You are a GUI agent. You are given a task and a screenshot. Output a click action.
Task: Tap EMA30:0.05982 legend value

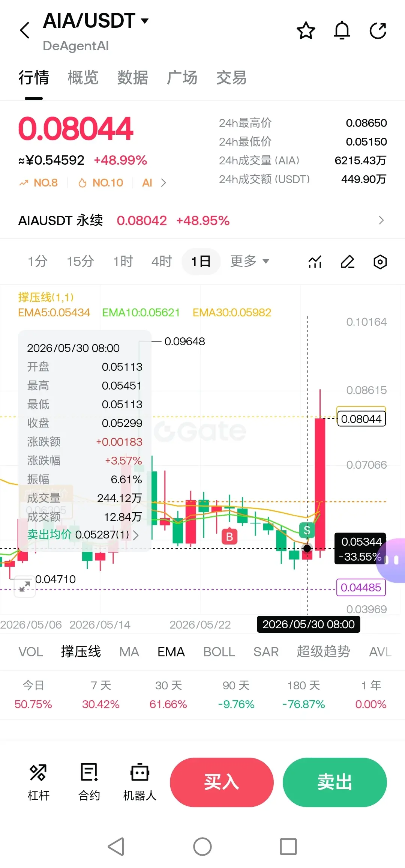click(232, 313)
